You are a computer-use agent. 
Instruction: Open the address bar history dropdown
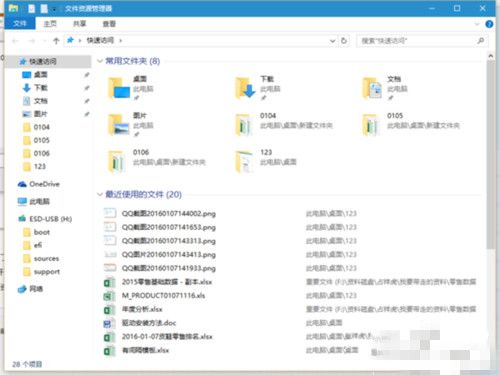tap(332, 41)
